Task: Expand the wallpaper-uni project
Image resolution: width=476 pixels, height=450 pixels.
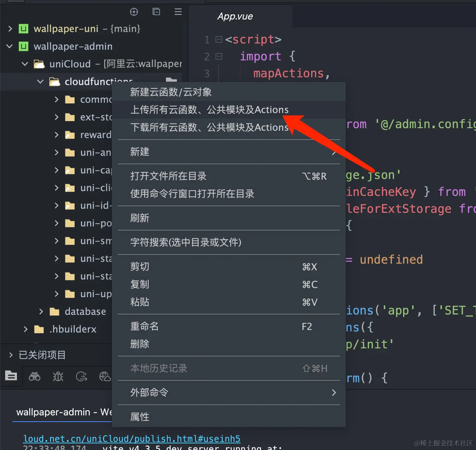Action: [10, 29]
